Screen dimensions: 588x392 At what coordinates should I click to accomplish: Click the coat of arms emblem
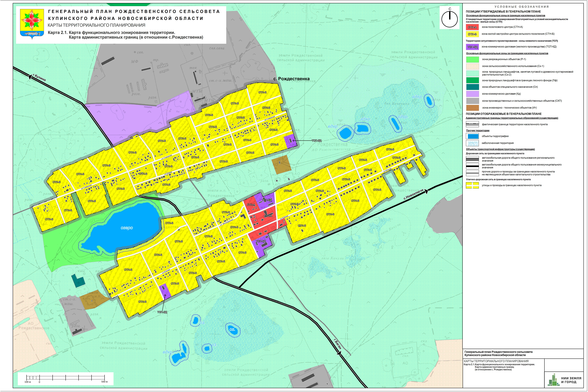32,24
